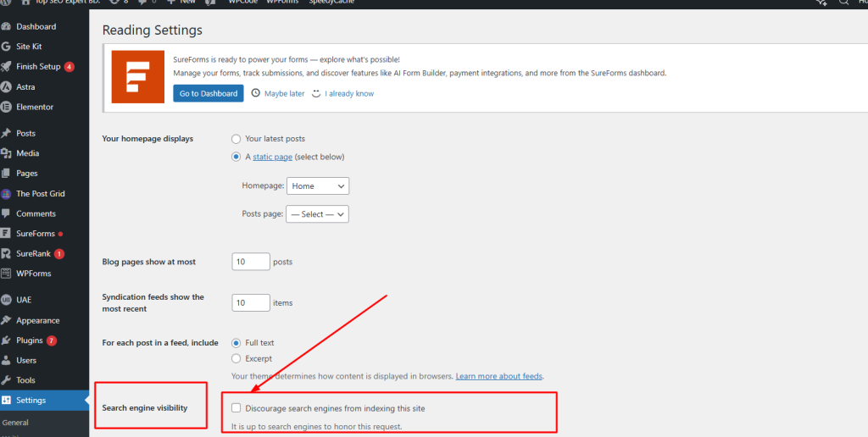Enable 'Discourage search engines' checkbox
868x437 pixels.
tap(236, 408)
